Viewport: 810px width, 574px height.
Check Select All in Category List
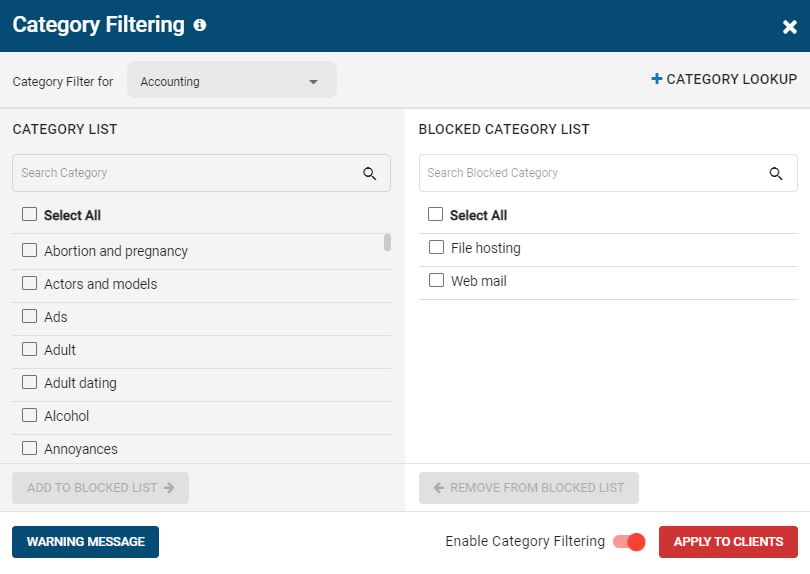point(30,215)
